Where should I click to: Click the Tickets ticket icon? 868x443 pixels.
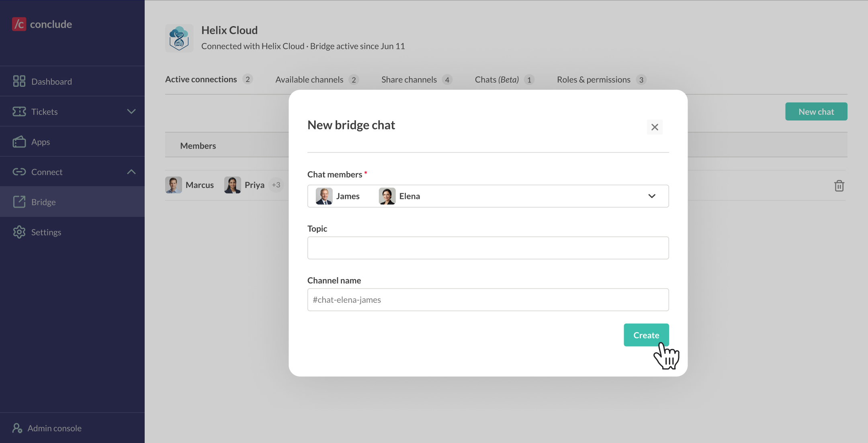19,112
